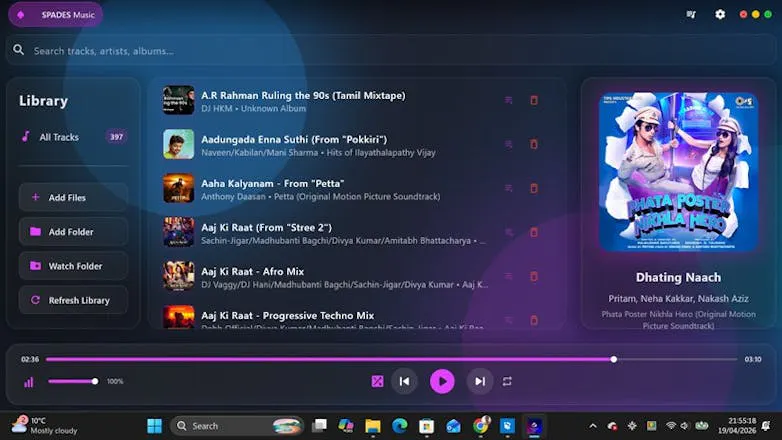Image resolution: width=782 pixels, height=440 pixels.
Task: Open taskbar clock showing 21:55:18
Action: (737, 426)
